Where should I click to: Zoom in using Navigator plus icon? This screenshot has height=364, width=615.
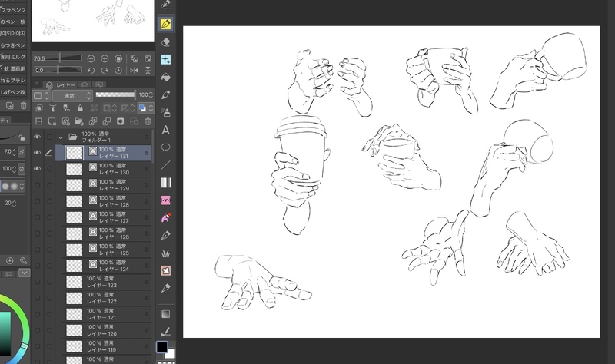point(105,58)
